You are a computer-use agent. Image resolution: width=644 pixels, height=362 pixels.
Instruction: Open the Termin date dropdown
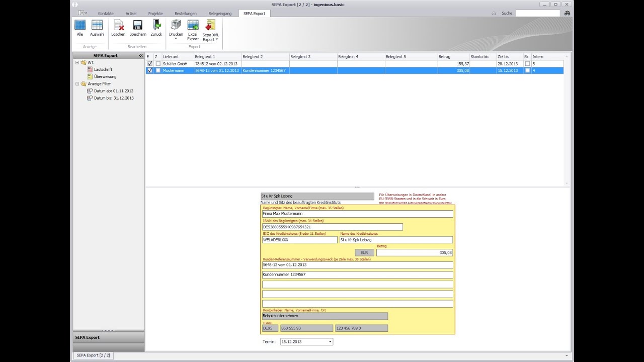point(330,342)
